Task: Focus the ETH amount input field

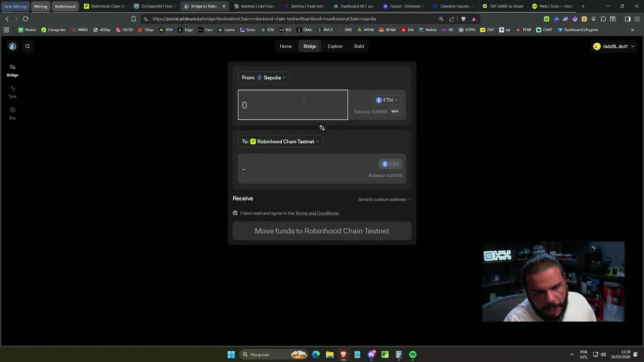Action: click(x=293, y=105)
